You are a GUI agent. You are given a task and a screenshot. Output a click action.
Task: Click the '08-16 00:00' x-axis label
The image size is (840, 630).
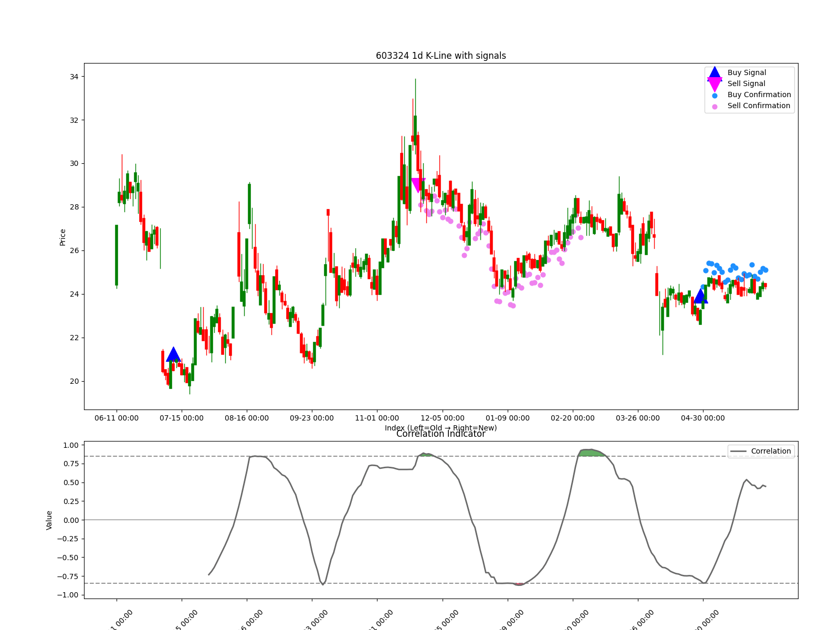247,418
